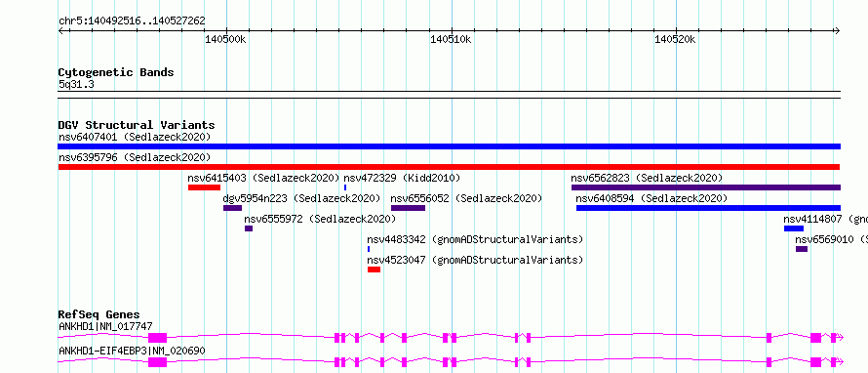Click the 140520k ruler label
This screenshot has width=868, height=373.
675,39
